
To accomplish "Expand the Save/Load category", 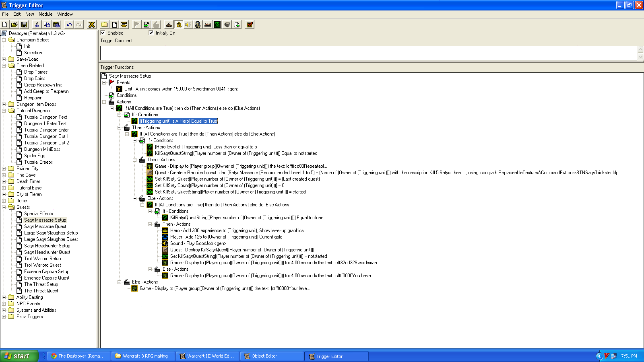I will [x=4, y=59].
